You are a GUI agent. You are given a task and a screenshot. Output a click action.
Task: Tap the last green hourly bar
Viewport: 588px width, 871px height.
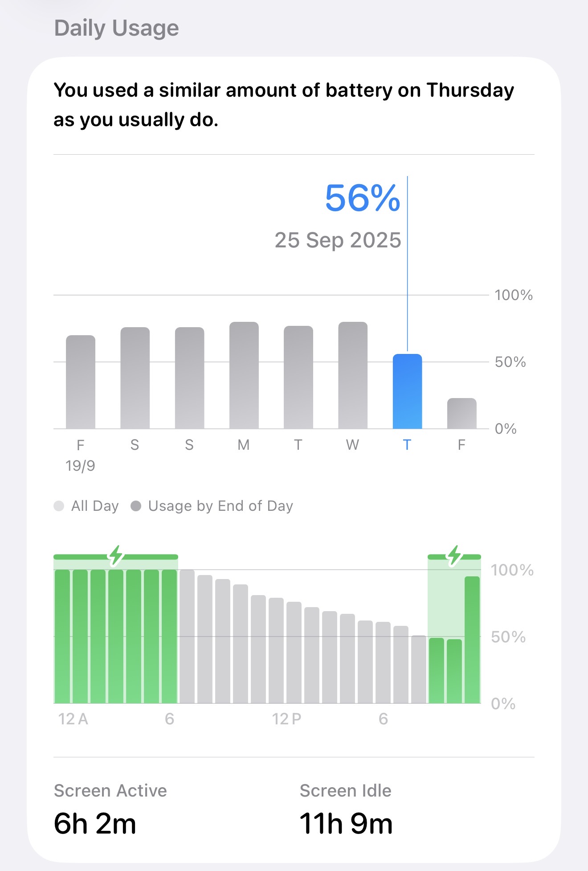tap(472, 640)
